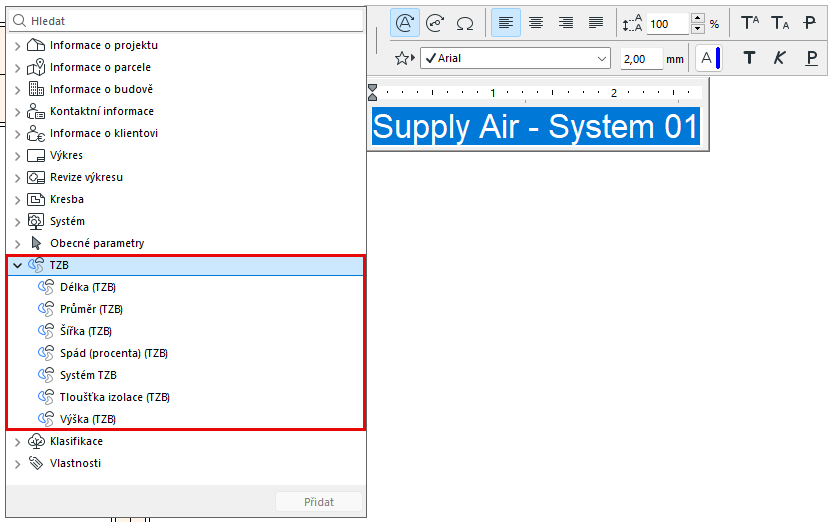Click the Obecné parametry cursor icon
Viewport: 830px width, 522px height.
point(36,243)
